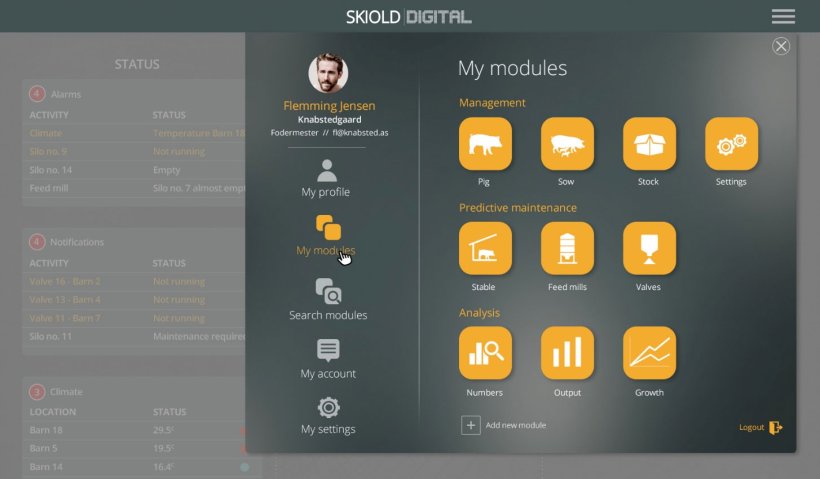Click the 'Analysis' section heading

(479, 313)
